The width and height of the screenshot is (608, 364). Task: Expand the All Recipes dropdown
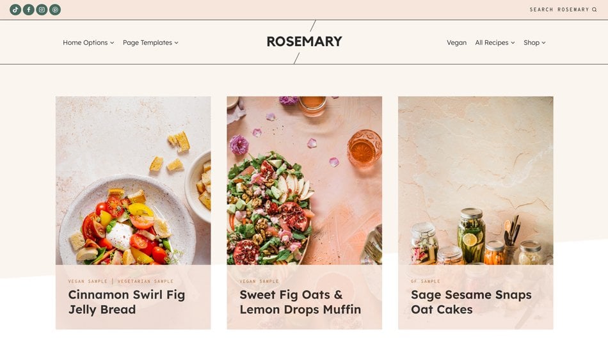coord(495,43)
